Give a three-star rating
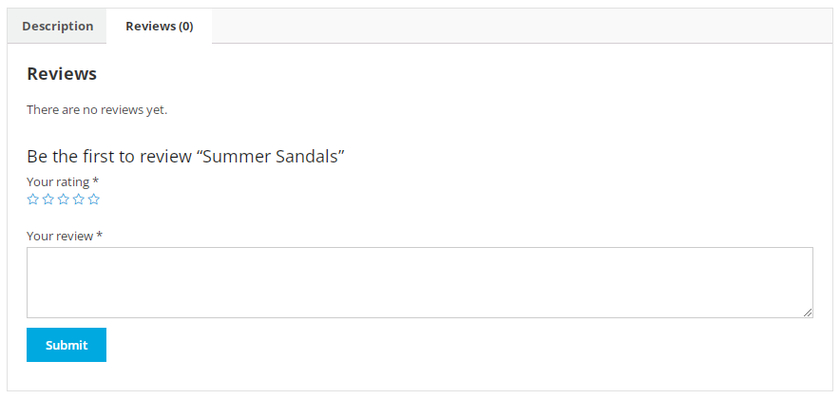 63,199
